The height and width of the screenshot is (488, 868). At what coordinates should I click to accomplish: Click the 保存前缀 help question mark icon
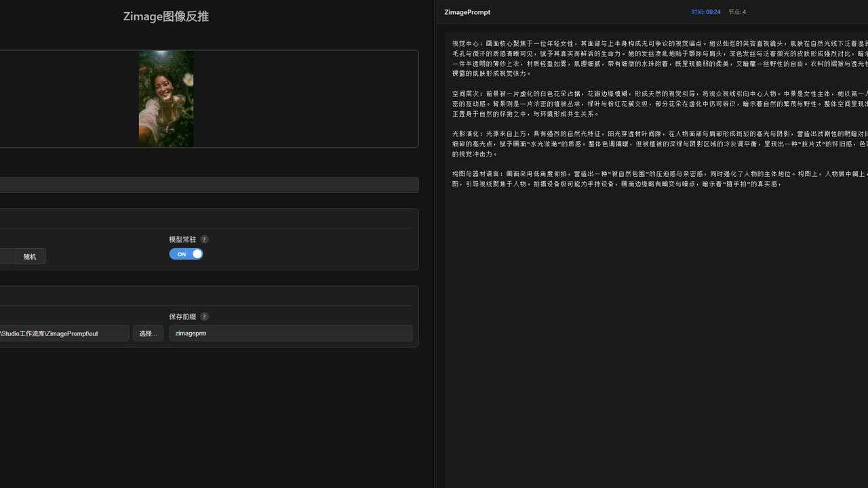tap(204, 317)
